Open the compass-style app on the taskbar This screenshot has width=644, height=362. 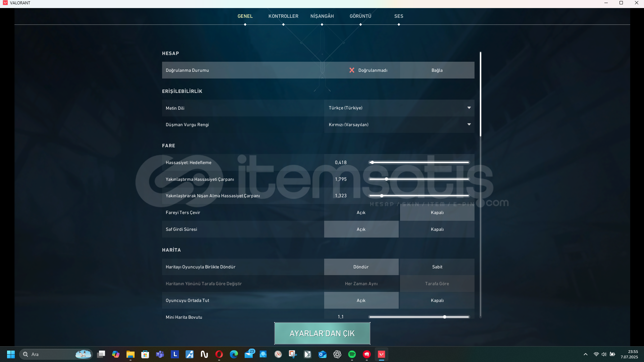(278, 354)
